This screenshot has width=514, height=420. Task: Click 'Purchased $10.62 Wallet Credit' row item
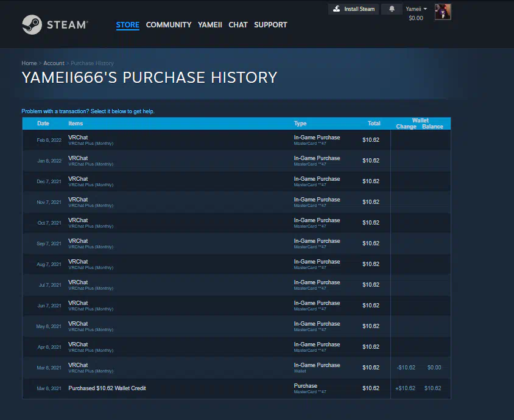point(107,388)
